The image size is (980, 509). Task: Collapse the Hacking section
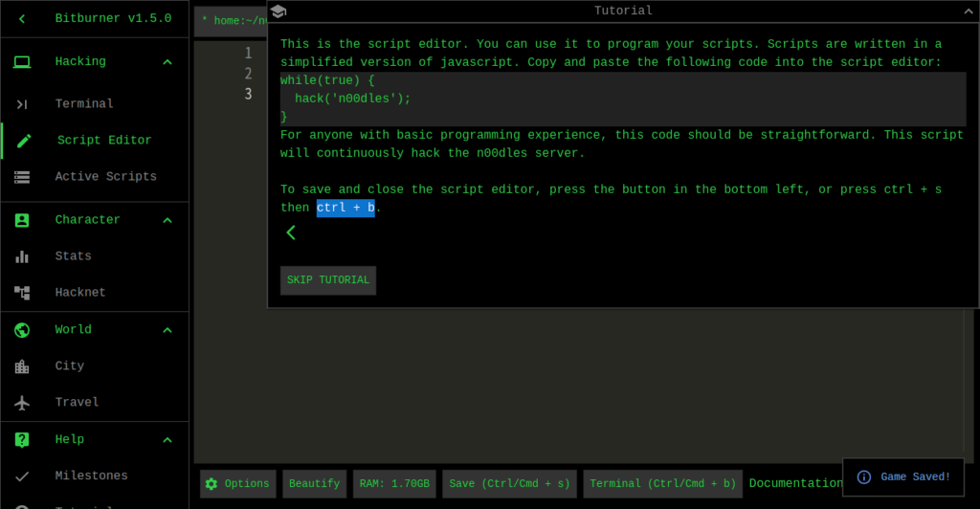click(x=167, y=62)
